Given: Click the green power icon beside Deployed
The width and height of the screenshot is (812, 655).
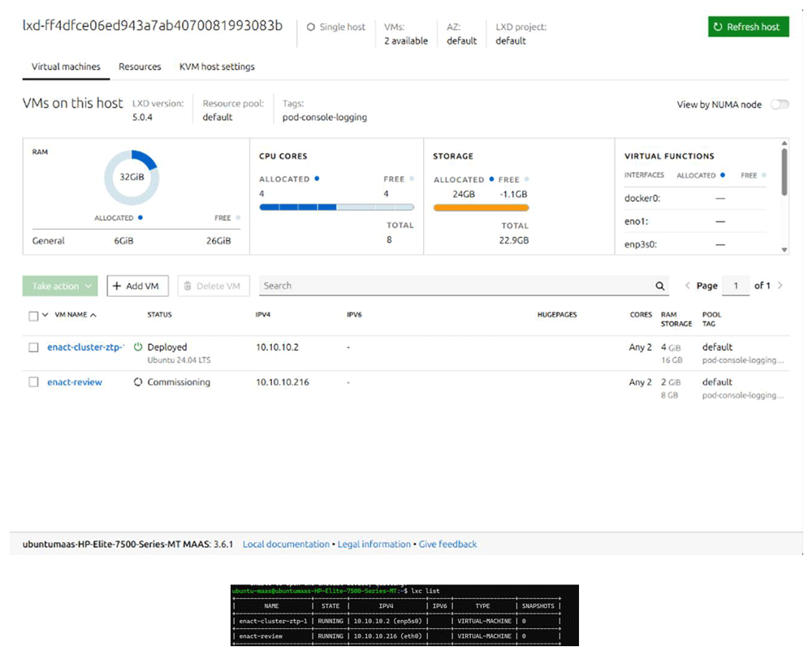Looking at the screenshot, I should 138,347.
